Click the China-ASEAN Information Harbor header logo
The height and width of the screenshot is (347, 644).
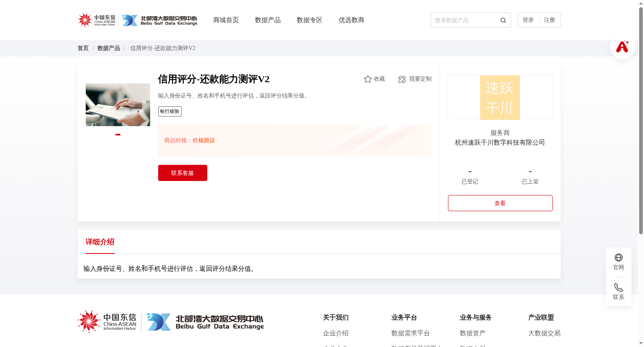(x=97, y=20)
